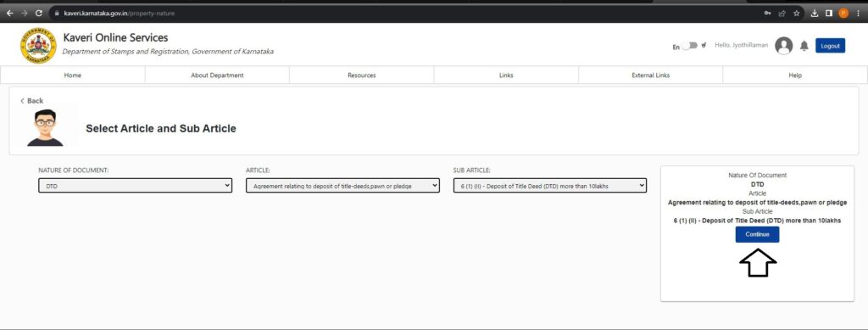Click the browser forward arrow
868x330 pixels.
(x=24, y=14)
